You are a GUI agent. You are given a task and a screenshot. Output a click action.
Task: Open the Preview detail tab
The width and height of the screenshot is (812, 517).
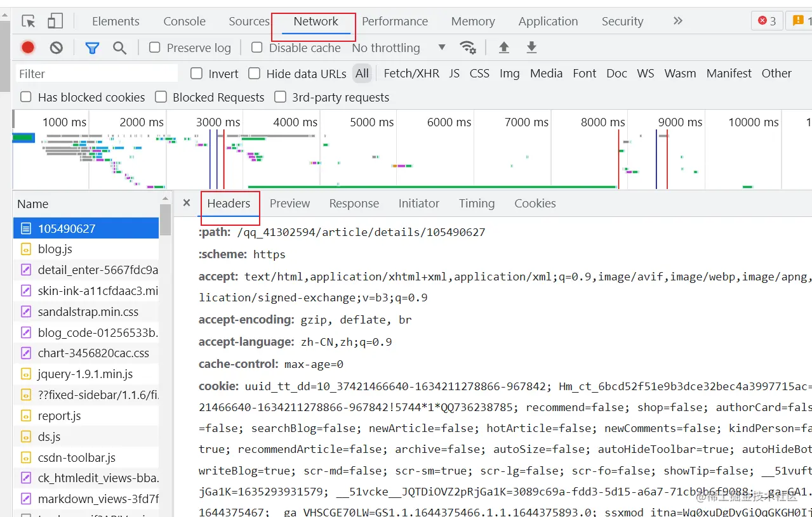(x=290, y=204)
